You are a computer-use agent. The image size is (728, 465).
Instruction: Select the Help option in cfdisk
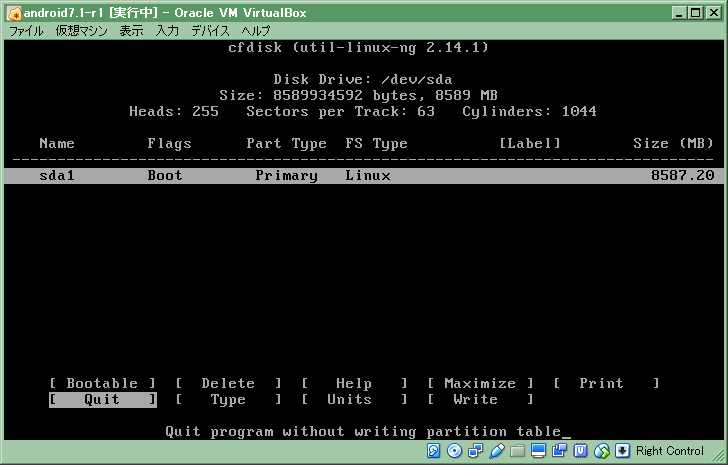[x=354, y=383]
